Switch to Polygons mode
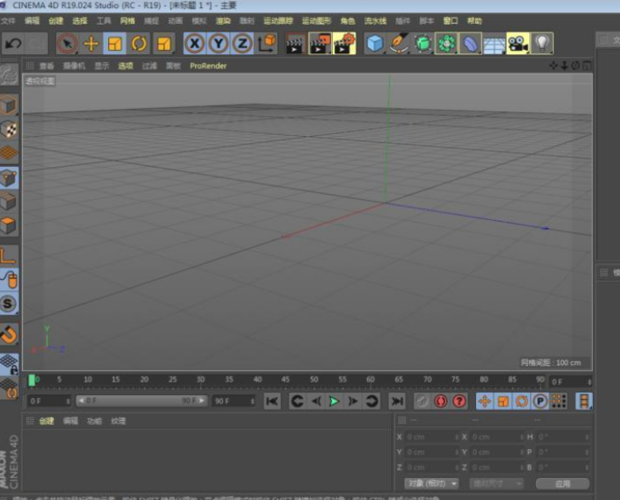Viewport: 620px width, 500px height. (x=9, y=225)
